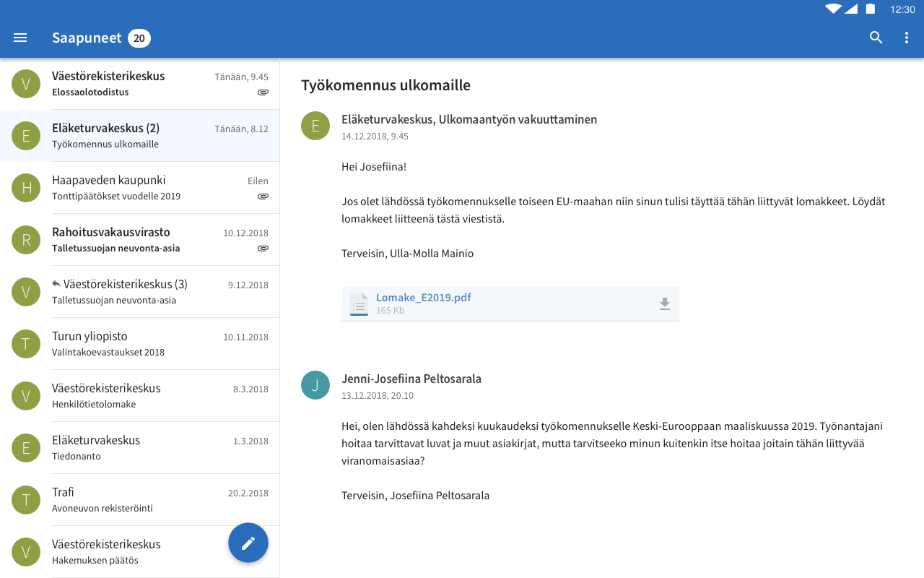The image size is (924, 578).
Task: Open Turun yliopisto message
Action: click(140, 344)
